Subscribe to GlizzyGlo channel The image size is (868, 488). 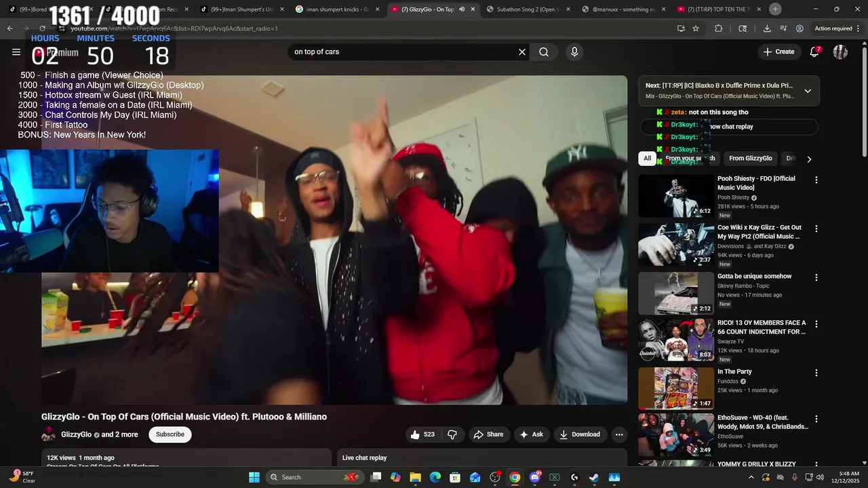pos(170,434)
